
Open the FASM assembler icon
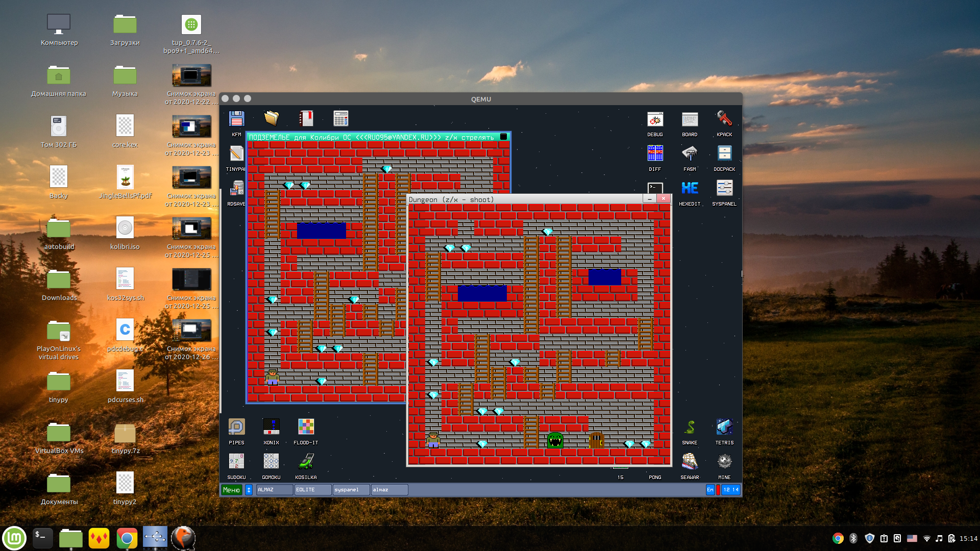tap(690, 154)
